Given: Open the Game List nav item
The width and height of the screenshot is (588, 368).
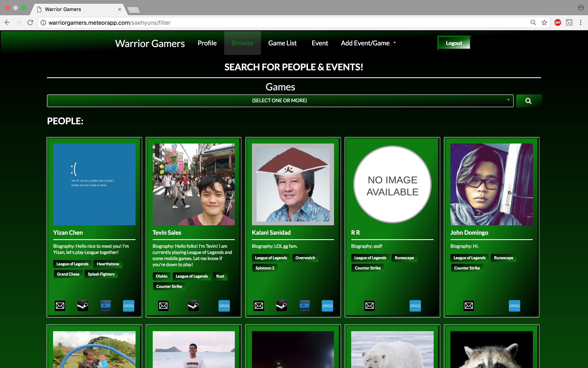Looking at the screenshot, I should pos(282,43).
